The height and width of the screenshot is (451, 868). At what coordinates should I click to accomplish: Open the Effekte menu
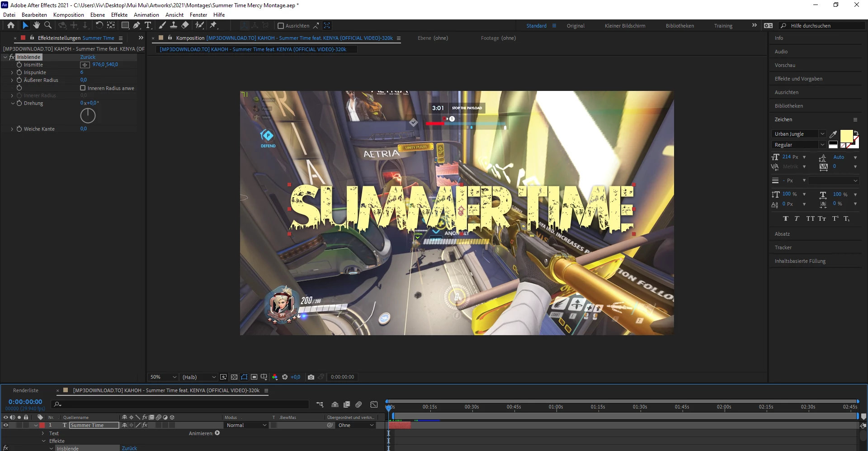(119, 14)
